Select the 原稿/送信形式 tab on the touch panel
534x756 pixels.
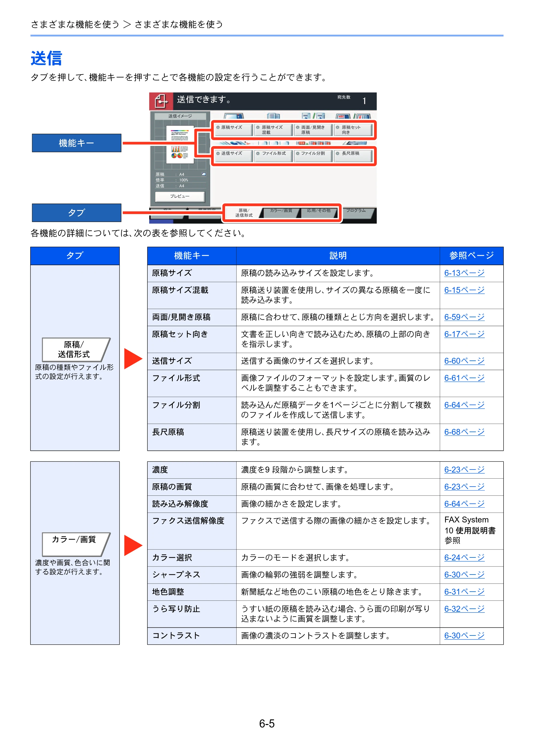(x=244, y=213)
